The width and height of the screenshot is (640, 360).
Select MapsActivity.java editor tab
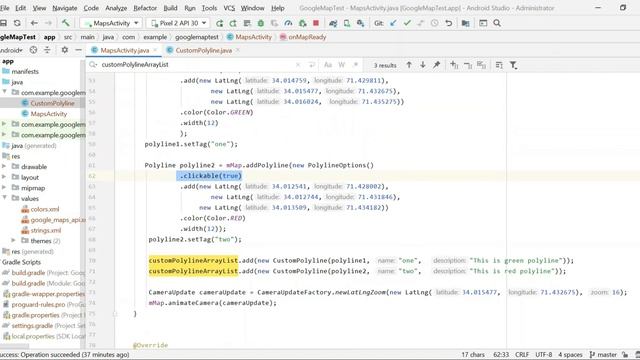(124, 50)
